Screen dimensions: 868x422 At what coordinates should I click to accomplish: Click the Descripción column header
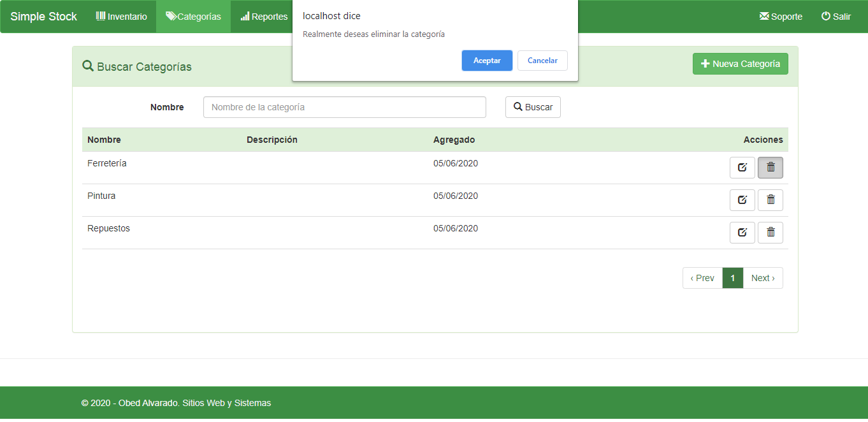click(x=272, y=140)
